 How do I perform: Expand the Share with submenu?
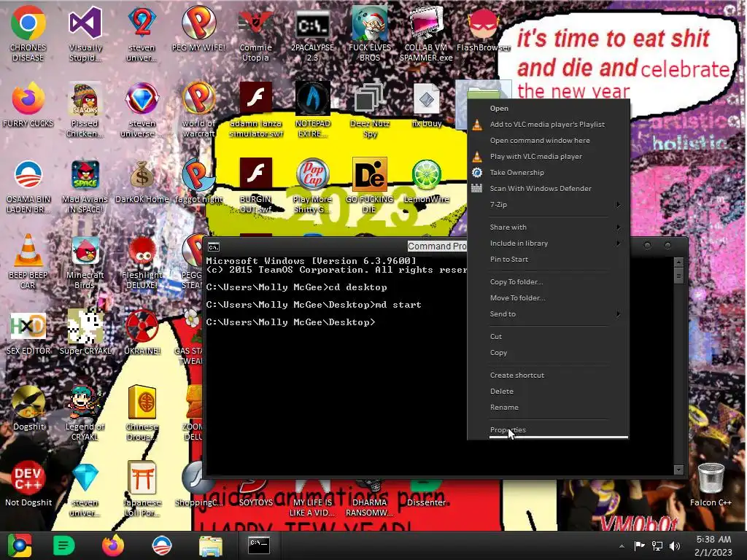[548, 227]
